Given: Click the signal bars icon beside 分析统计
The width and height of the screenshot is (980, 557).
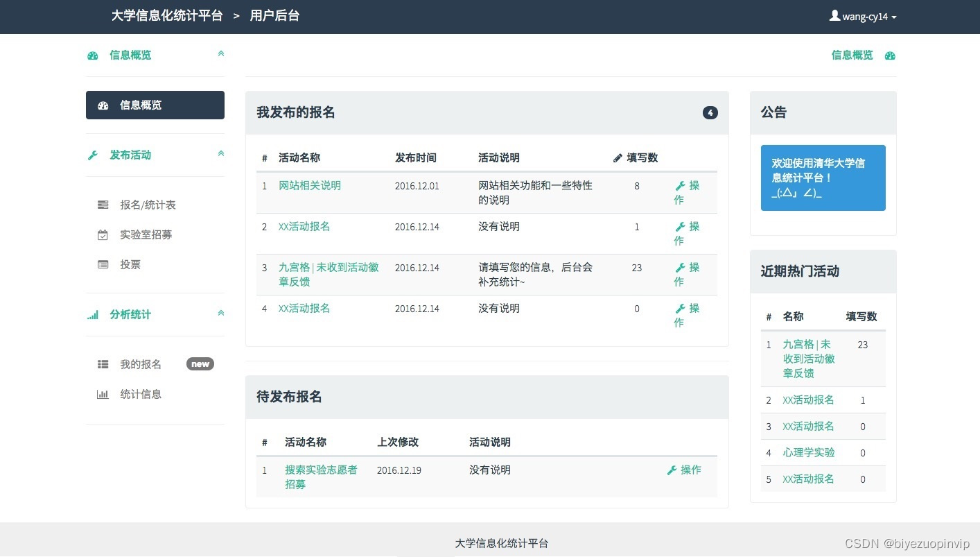Looking at the screenshot, I should tap(93, 315).
